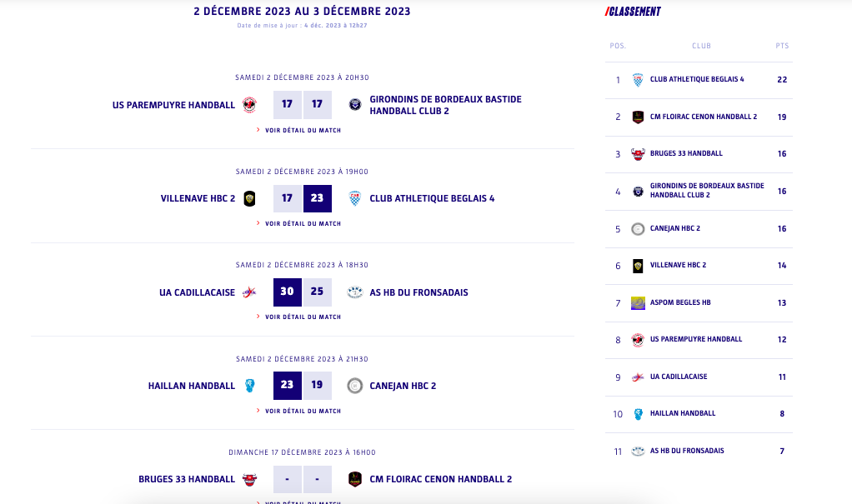The height and width of the screenshot is (504, 852).
Task: Open match details for Cadillacaise vs Fronsadais
Action: pyautogui.click(x=303, y=317)
